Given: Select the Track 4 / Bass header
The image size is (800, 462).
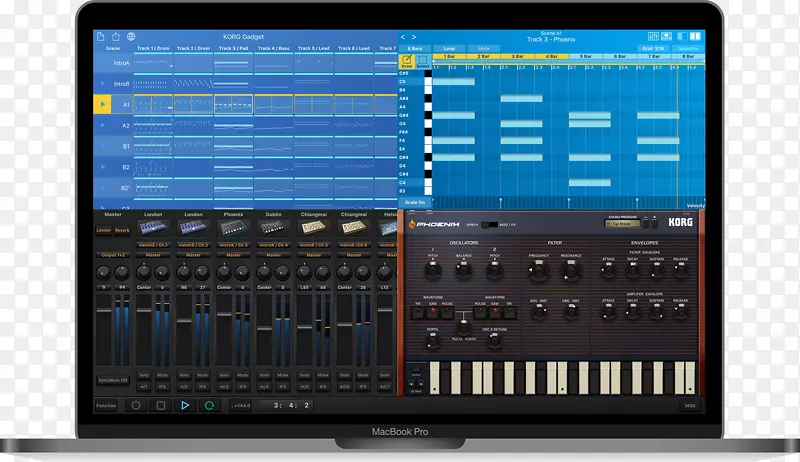Looking at the screenshot, I should [x=273, y=48].
